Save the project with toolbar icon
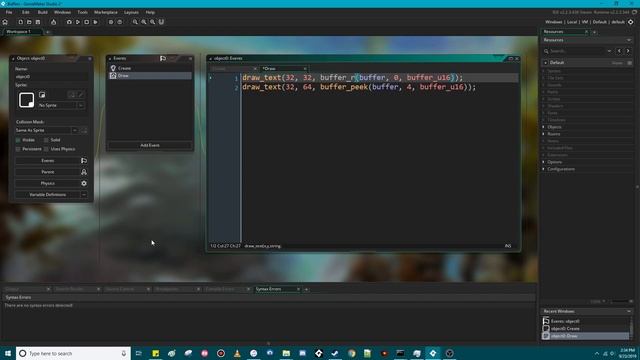Image resolution: width=640 pixels, height=360 pixels. point(38,22)
